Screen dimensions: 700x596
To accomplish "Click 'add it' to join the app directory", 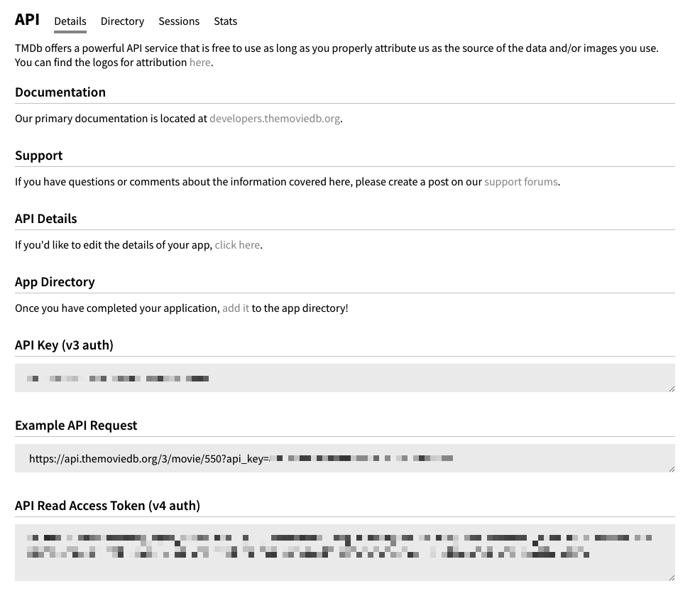I will [x=235, y=308].
